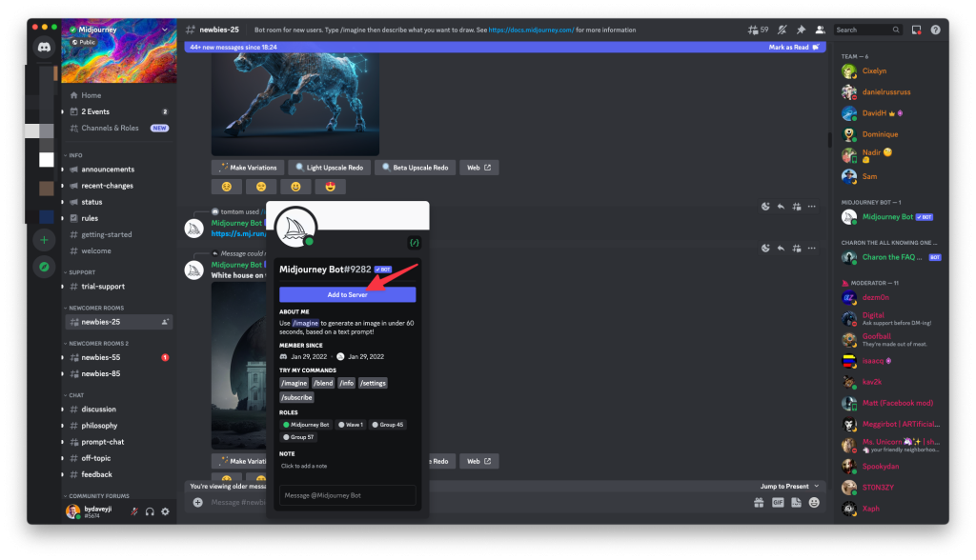Open the Help question mark icon
The image size is (976, 560).
tap(936, 30)
